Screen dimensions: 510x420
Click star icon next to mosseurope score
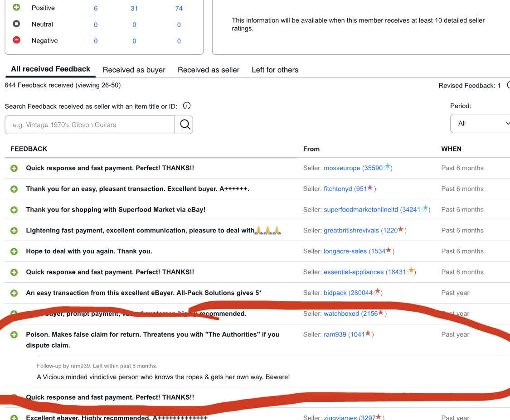point(387,167)
